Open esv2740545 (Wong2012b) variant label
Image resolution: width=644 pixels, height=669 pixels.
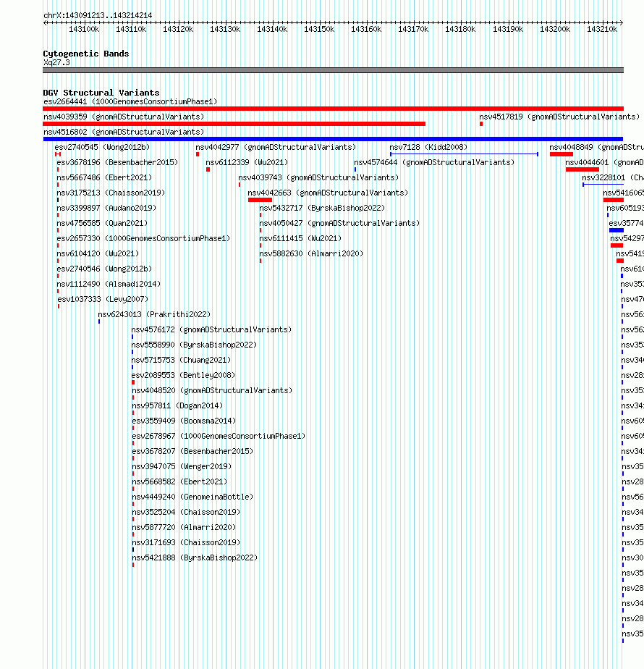tap(102, 147)
